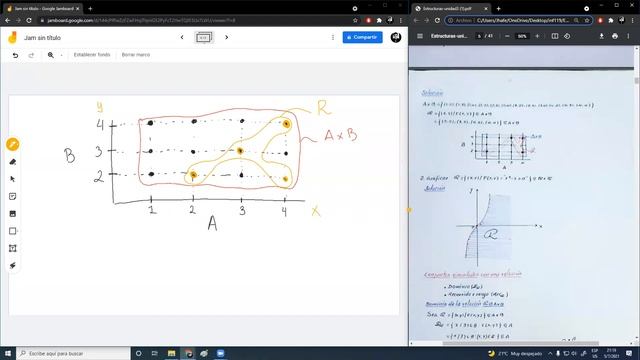Rename the jam titled Jam sin título
Screen dimensions: 640x360
click(x=42, y=38)
